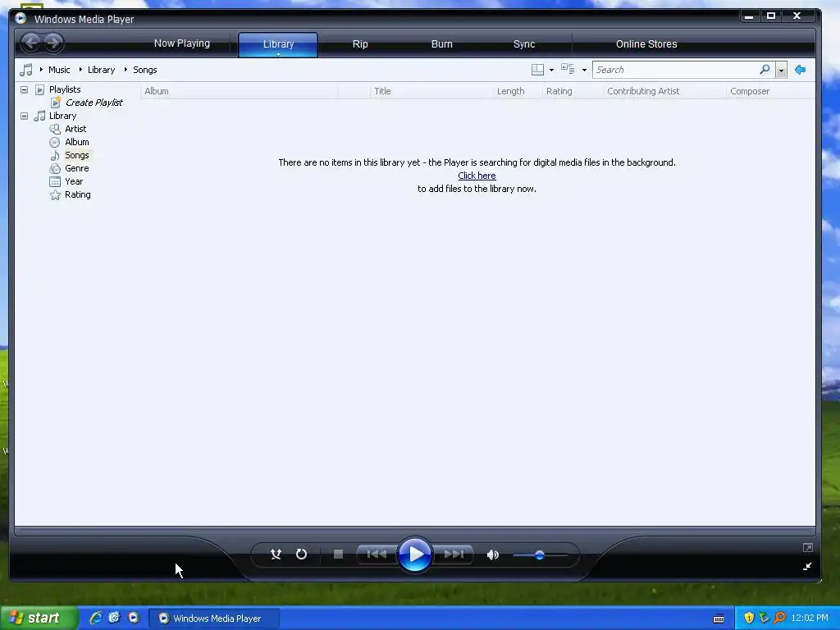
Task: Switch to the Library tab
Action: tap(278, 44)
